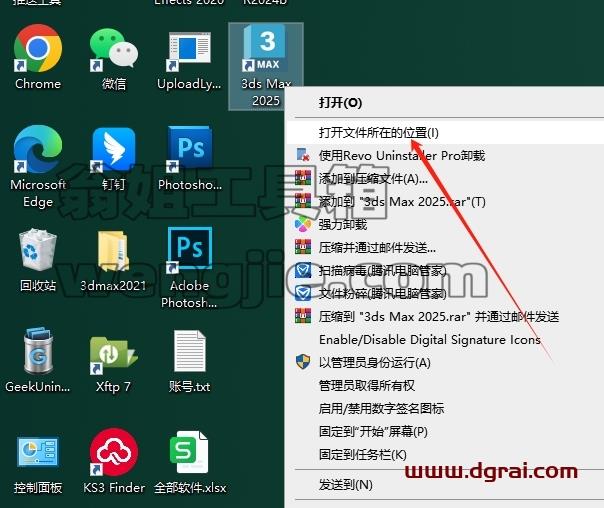Viewport: 604px width, 508px height.
Task: Choose 以管理员身份运行(A) menu entry
Action: point(445,362)
